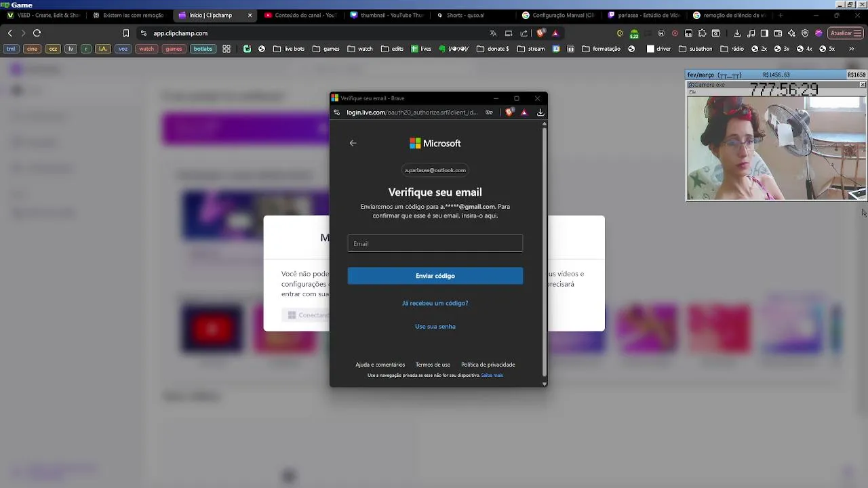Expand the 'live bots' bookmark folder
Screen dimensions: 868x488
289,49
